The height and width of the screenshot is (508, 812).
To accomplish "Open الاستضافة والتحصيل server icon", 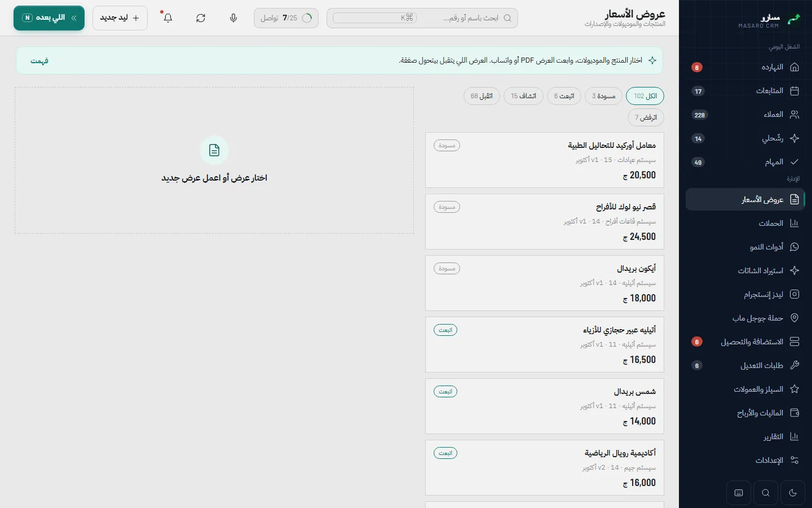I will (795, 342).
